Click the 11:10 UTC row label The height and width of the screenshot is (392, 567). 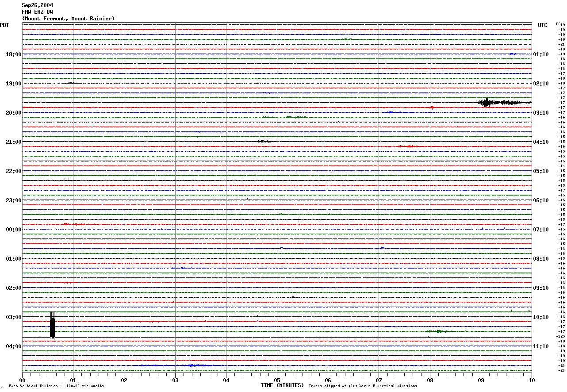pos(541,346)
